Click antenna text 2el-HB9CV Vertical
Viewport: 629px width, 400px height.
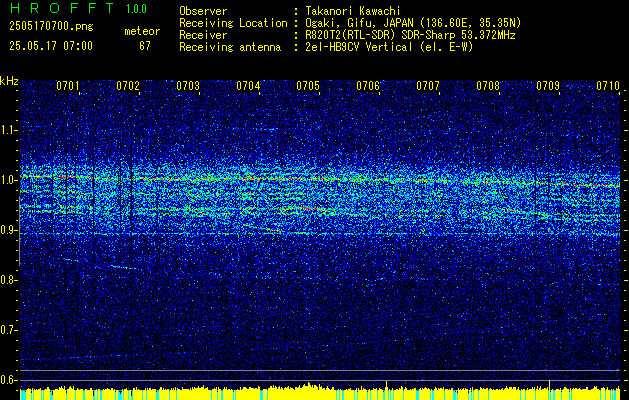[x=388, y=47]
